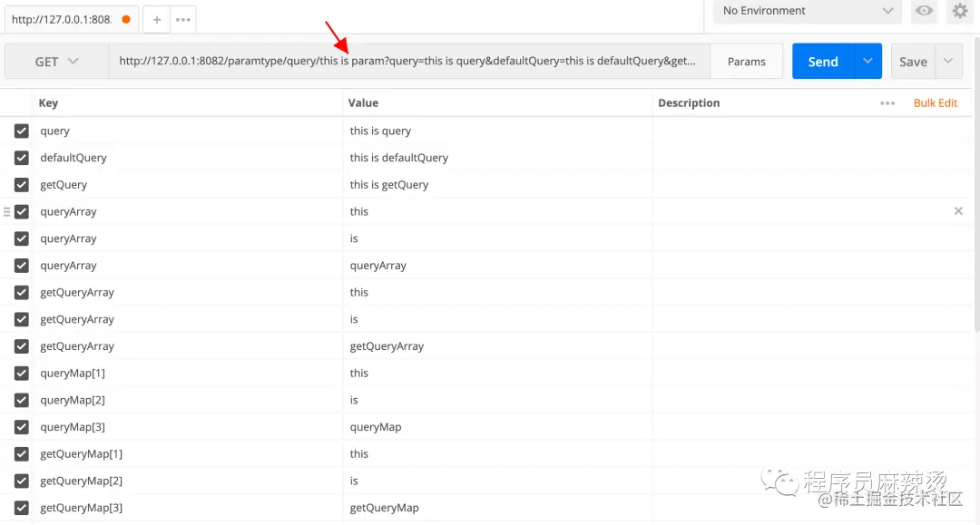Click the value 'this is query'
Image resolution: width=980 pixels, height=525 pixels.
(x=380, y=131)
